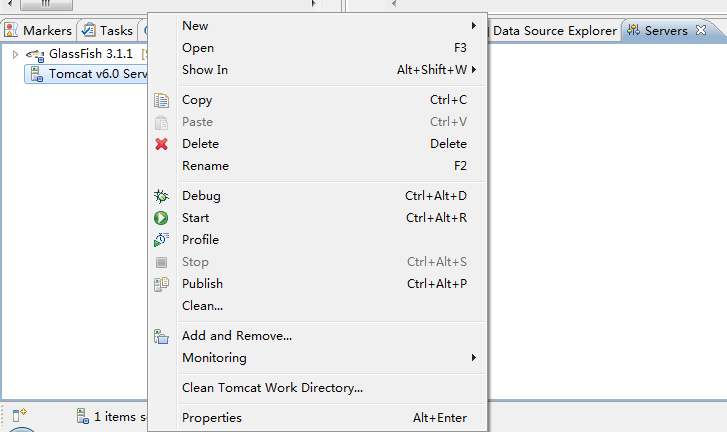Click the green Start play icon
The height and width of the screenshot is (435, 727).
(x=161, y=218)
